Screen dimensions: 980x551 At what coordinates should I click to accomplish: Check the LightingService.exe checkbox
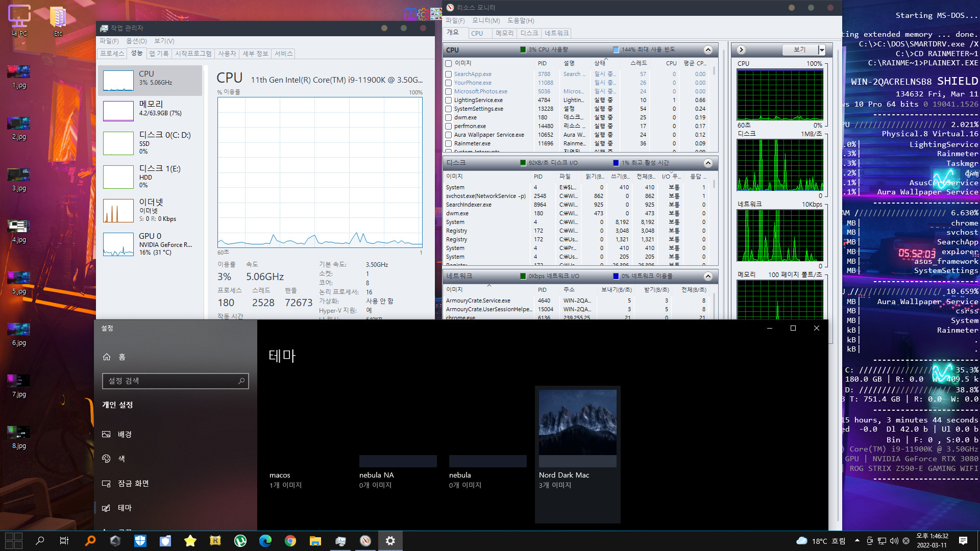(x=448, y=100)
